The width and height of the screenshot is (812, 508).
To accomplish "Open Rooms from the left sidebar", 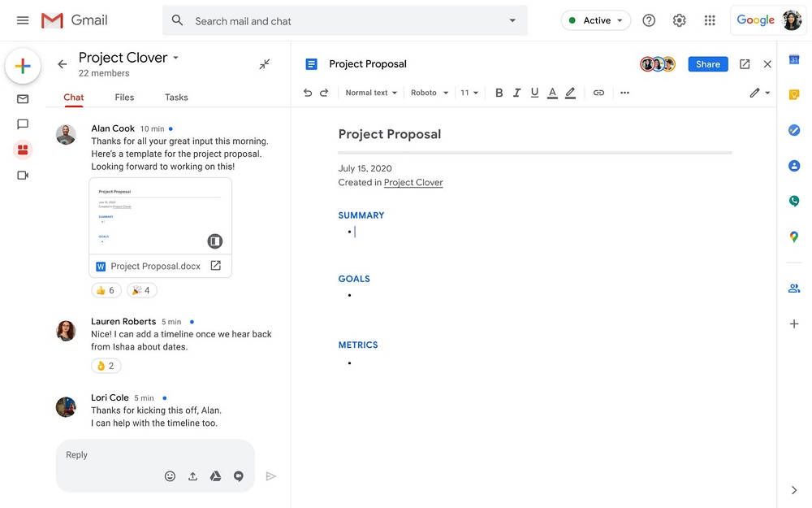I will (x=23, y=150).
